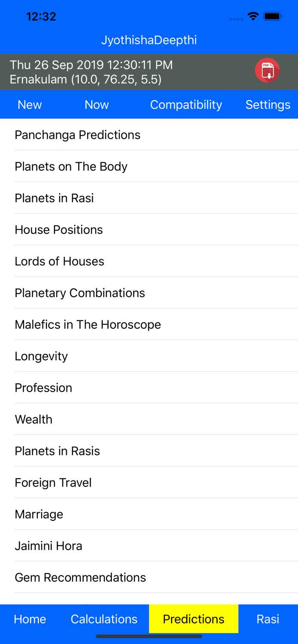Select the Foreign Travel entry
Screen dimensions: 298x644
53,483
